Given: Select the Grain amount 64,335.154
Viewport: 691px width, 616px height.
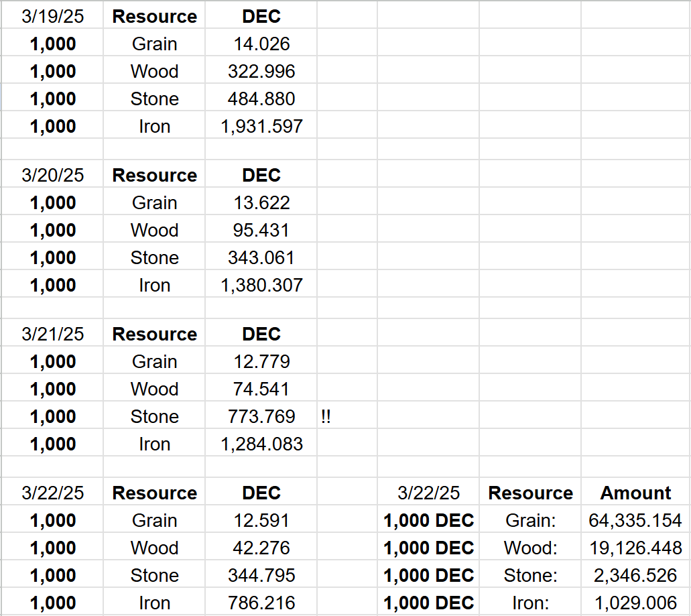Looking at the screenshot, I should click(635, 520).
